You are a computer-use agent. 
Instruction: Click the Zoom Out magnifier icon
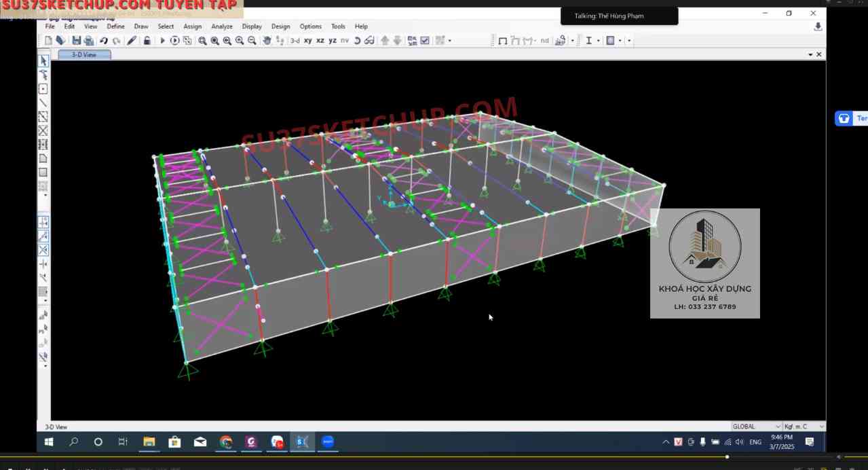click(252, 41)
